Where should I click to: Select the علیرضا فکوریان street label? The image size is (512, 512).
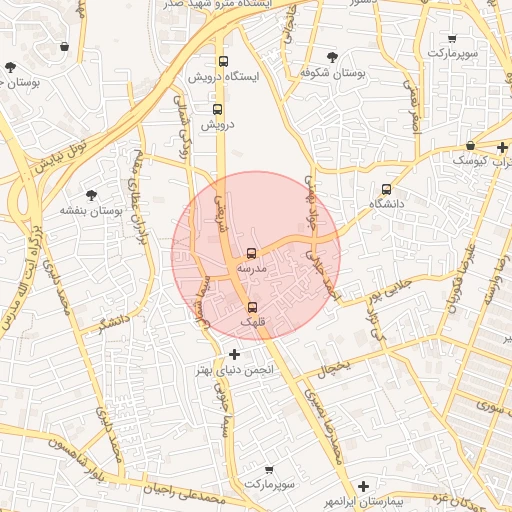point(462,279)
